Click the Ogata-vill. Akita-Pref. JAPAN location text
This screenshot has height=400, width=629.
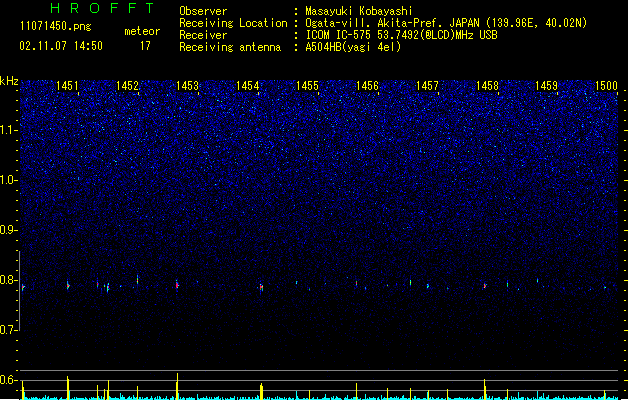tap(446, 23)
